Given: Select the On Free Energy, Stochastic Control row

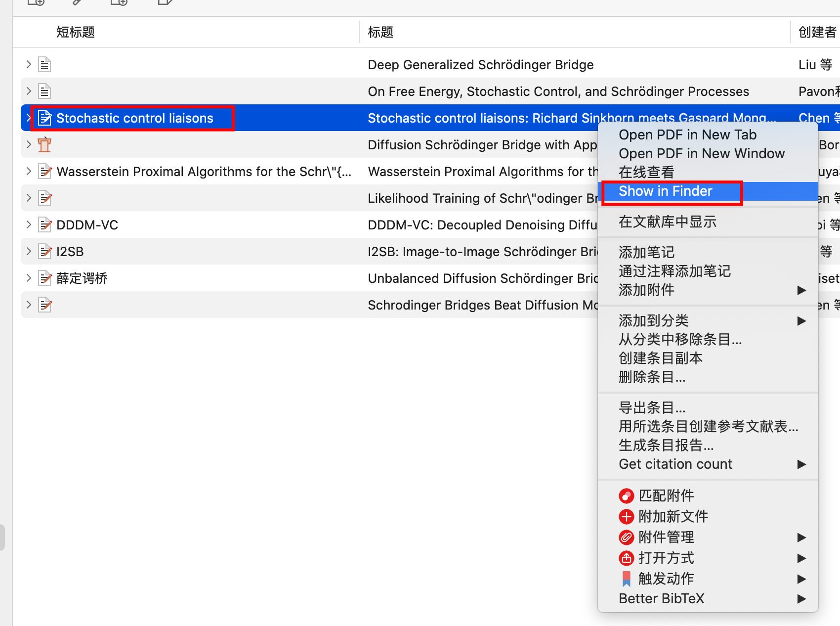Looking at the screenshot, I should click(558, 91).
